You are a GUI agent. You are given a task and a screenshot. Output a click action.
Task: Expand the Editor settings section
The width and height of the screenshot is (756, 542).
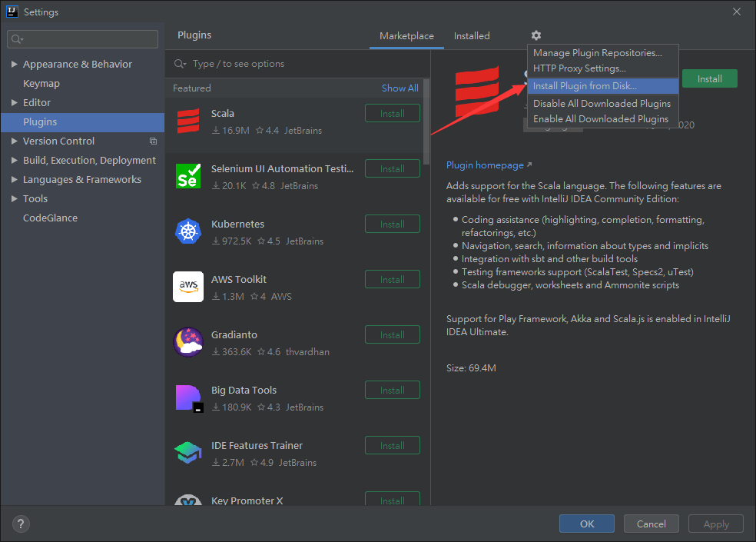pyautogui.click(x=15, y=103)
